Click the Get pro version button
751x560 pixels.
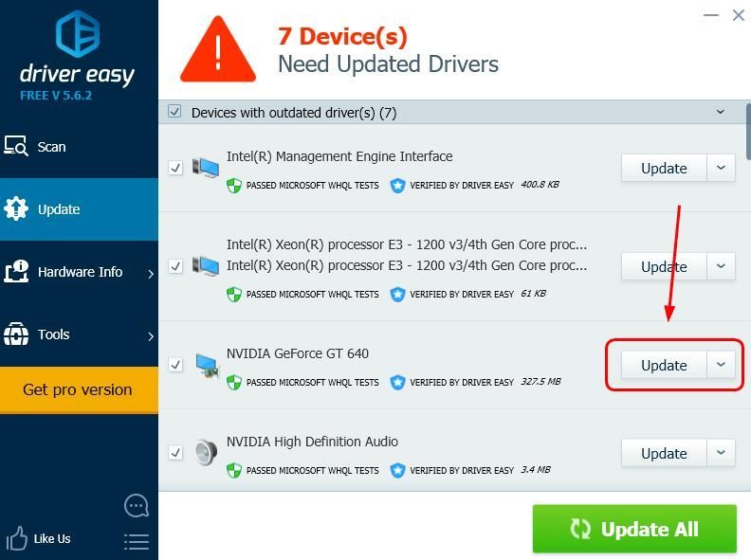tap(79, 389)
